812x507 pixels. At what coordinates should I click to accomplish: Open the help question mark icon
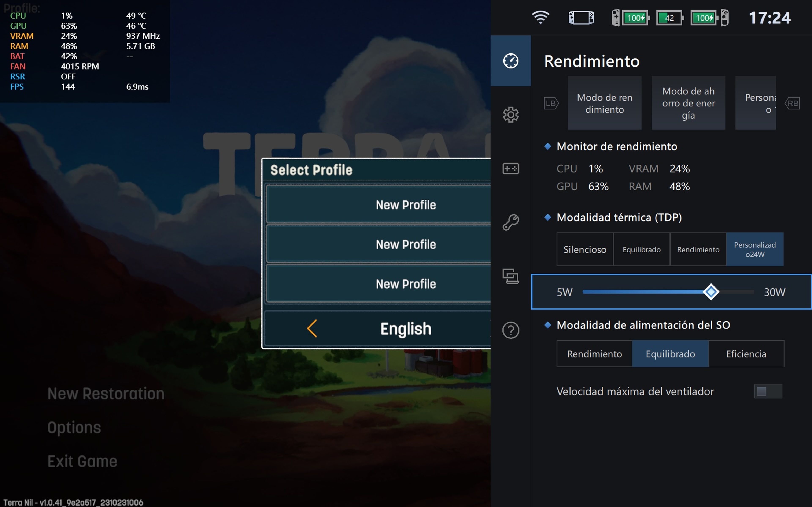[511, 330]
